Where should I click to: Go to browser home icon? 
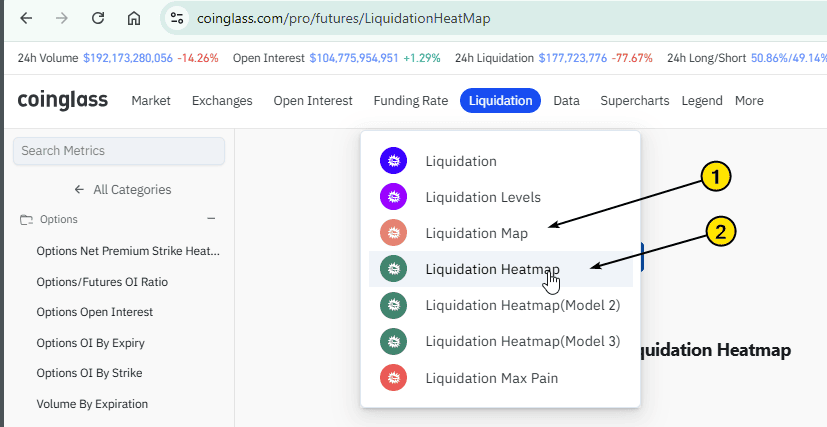click(134, 18)
